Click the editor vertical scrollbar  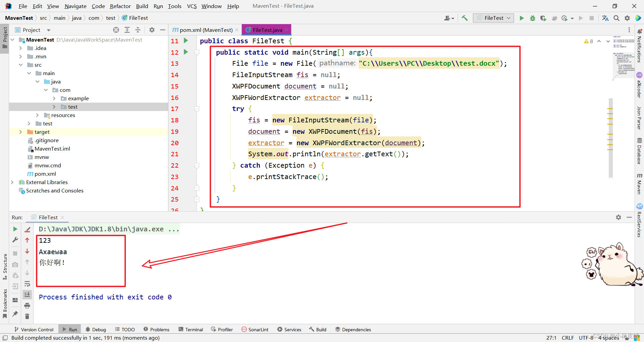point(610,138)
